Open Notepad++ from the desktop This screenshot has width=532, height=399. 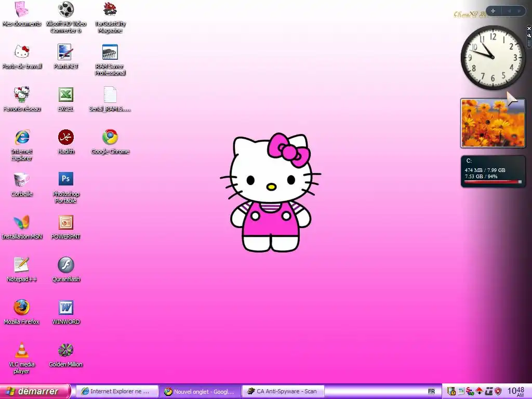coord(22,270)
